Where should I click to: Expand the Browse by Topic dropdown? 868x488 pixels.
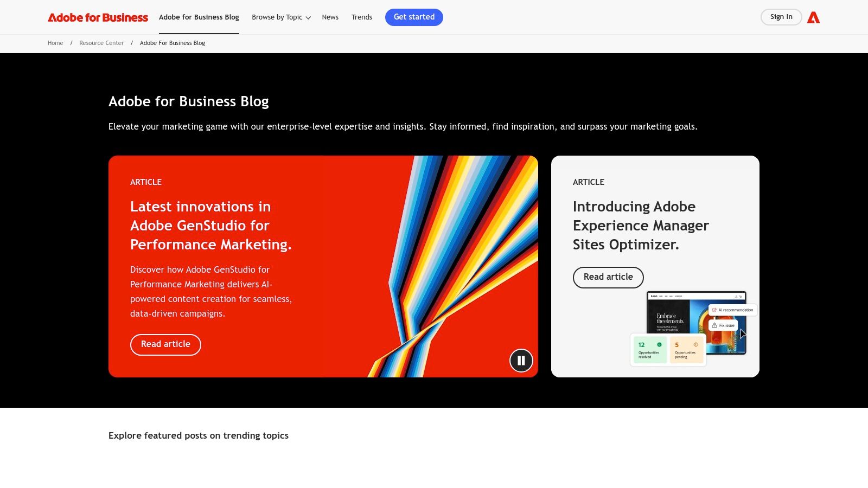click(281, 17)
